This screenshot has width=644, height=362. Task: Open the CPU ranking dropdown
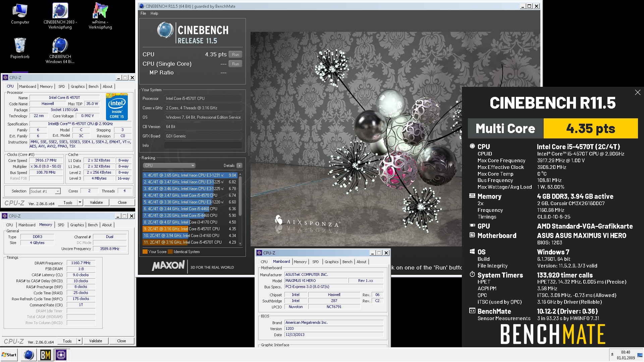click(169, 166)
